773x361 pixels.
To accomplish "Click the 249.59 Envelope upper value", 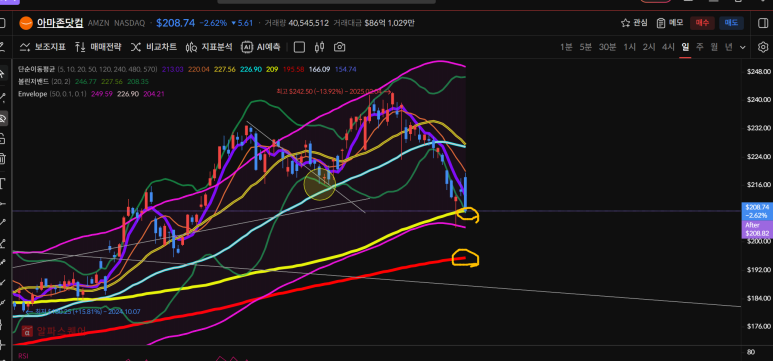I will 102,94.
